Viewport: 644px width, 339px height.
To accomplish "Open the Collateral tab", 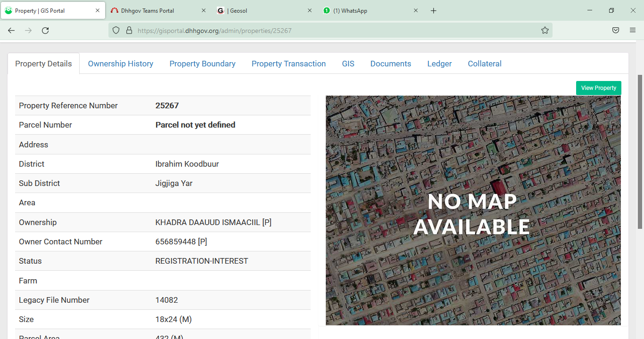I will click(485, 64).
